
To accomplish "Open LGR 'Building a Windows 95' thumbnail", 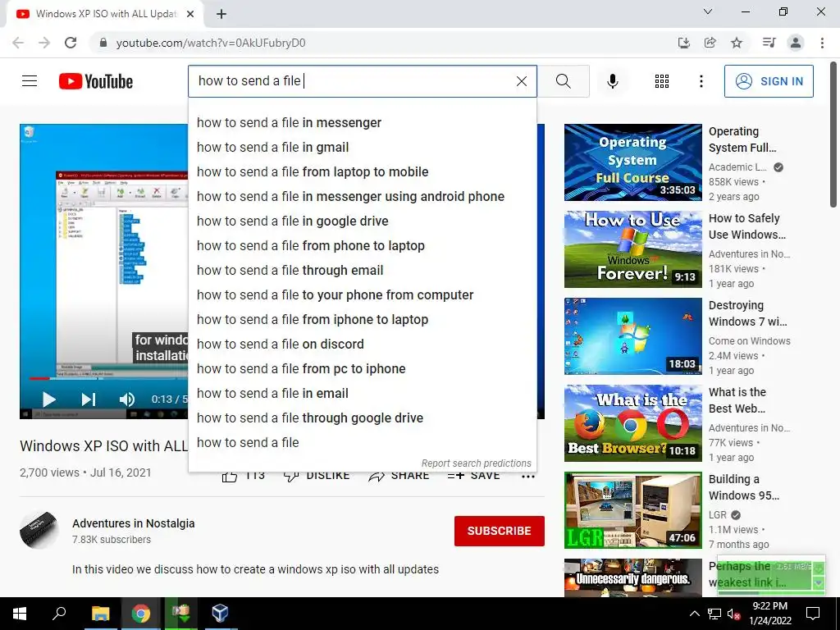I will tap(632, 510).
